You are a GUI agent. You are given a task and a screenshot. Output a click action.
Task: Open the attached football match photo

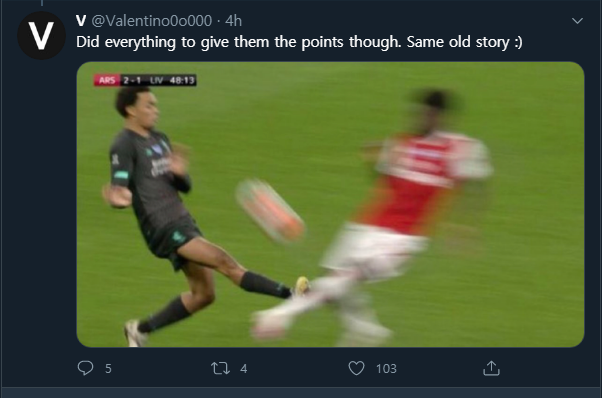(331, 204)
